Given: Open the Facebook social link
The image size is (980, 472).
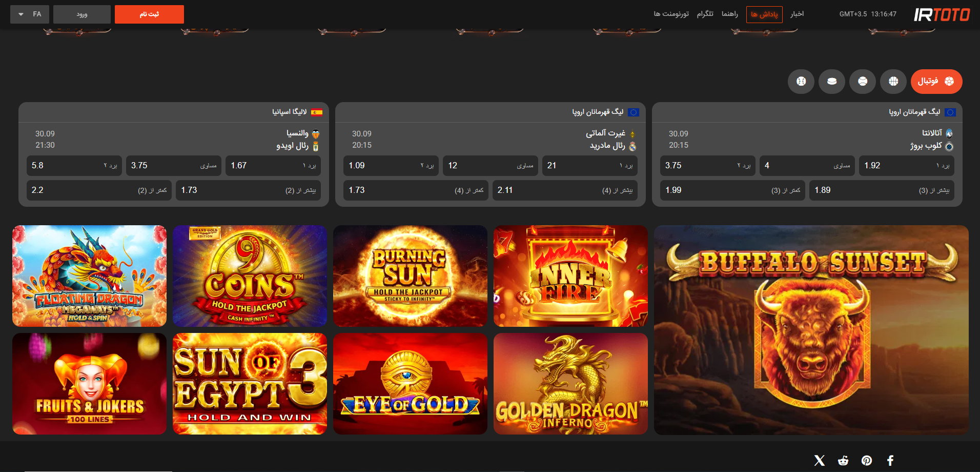Looking at the screenshot, I should pos(890,460).
